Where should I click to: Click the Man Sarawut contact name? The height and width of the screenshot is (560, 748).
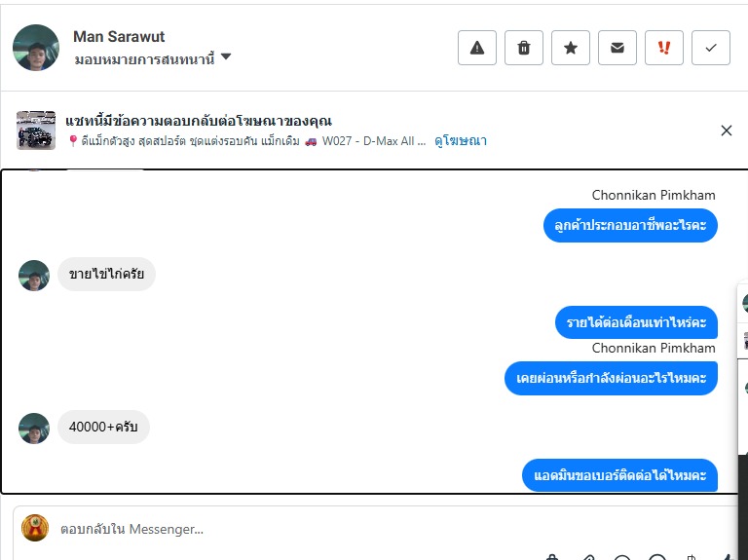coord(119,37)
